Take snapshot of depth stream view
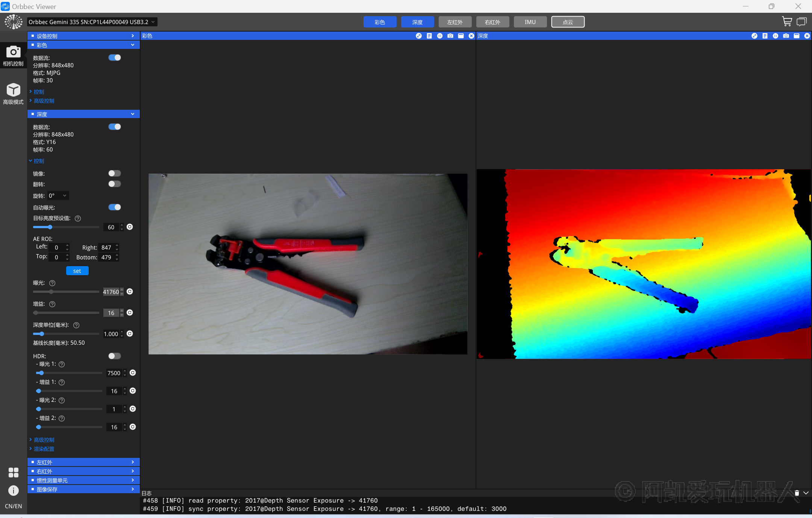Viewport: 812px width, 518px height. pos(786,36)
